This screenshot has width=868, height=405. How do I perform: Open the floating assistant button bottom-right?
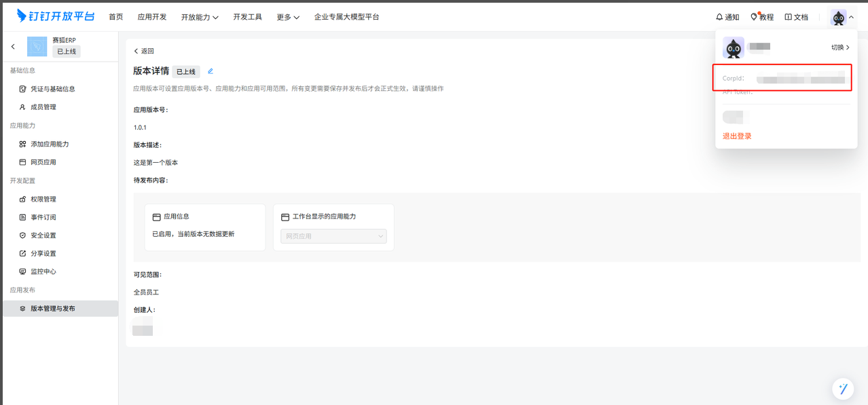(843, 389)
